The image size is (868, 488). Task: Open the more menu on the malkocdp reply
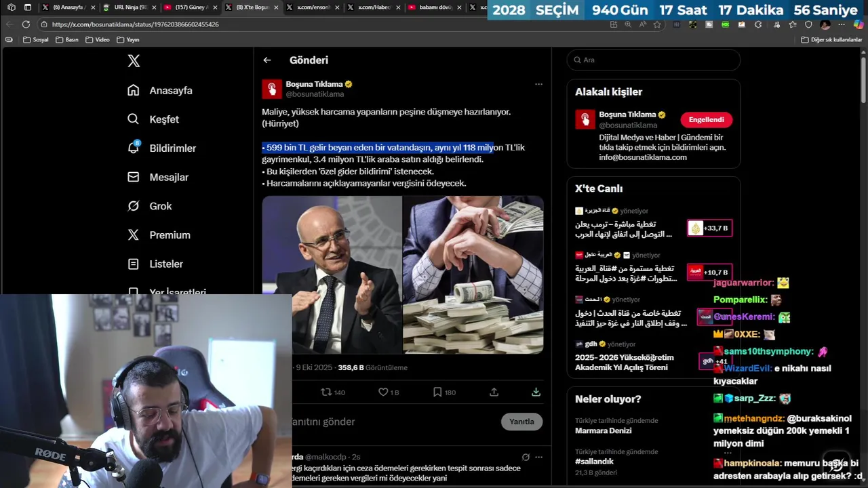coord(538,457)
